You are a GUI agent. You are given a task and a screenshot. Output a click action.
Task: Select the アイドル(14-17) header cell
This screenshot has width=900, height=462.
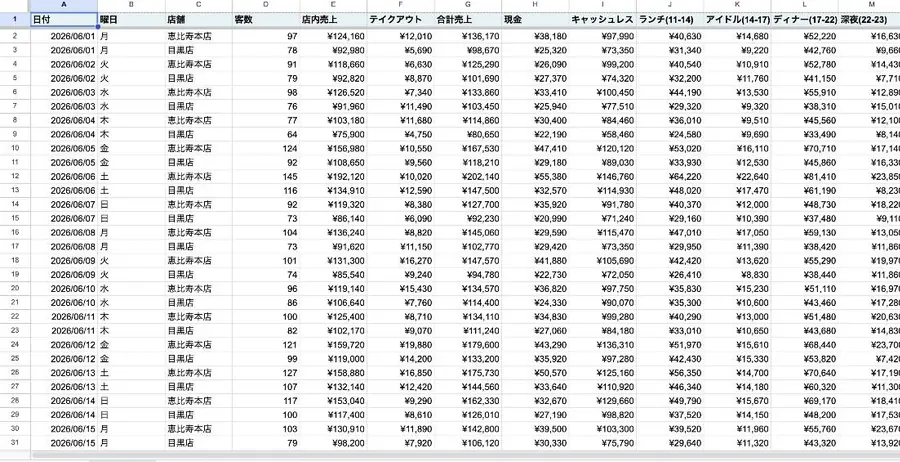(x=737, y=20)
